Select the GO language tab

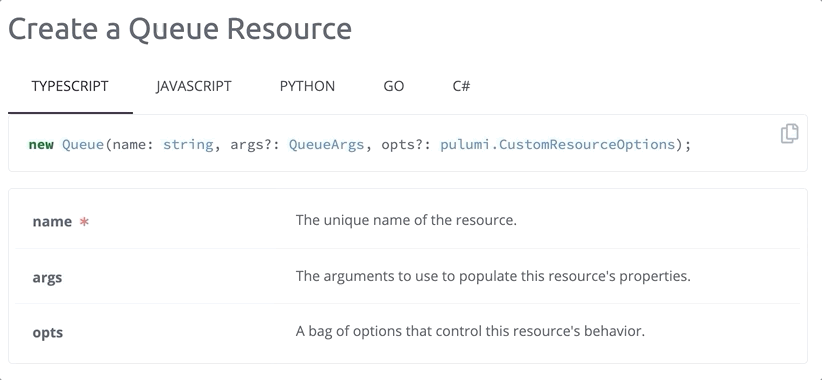pyautogui.click(x=394, y=86)
